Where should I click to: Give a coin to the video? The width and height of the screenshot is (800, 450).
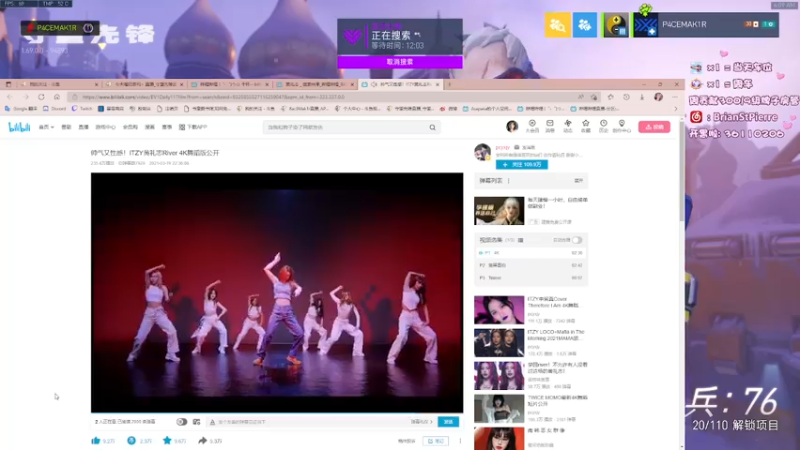[131, 440]
